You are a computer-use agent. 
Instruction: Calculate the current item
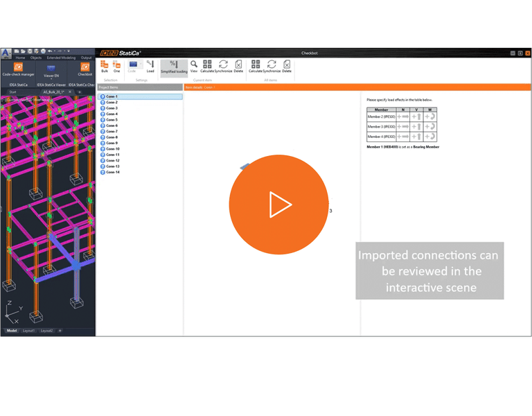[x=207, y=67]
